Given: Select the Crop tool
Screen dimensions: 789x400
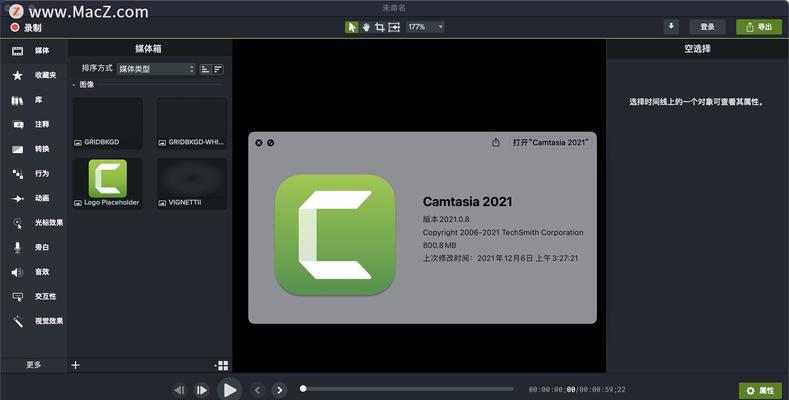Looking at the screenshot, I should pyautogui.click(x=379, y=27).
